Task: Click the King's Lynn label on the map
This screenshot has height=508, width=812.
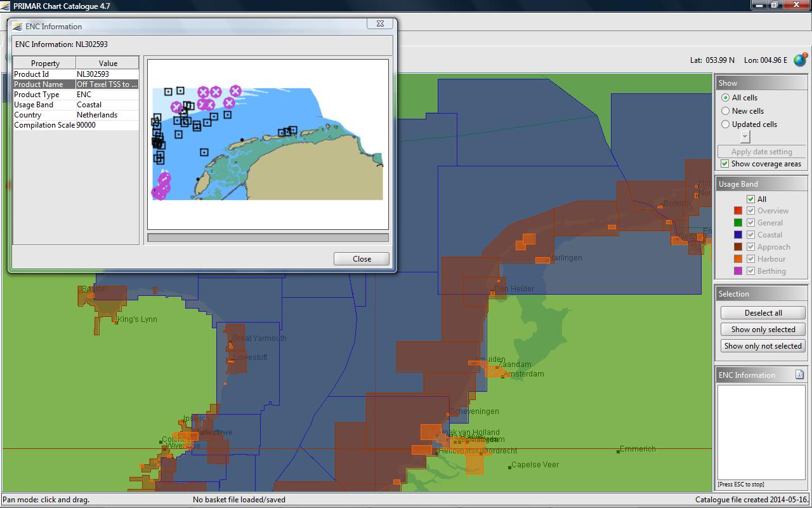Action: 137,319
